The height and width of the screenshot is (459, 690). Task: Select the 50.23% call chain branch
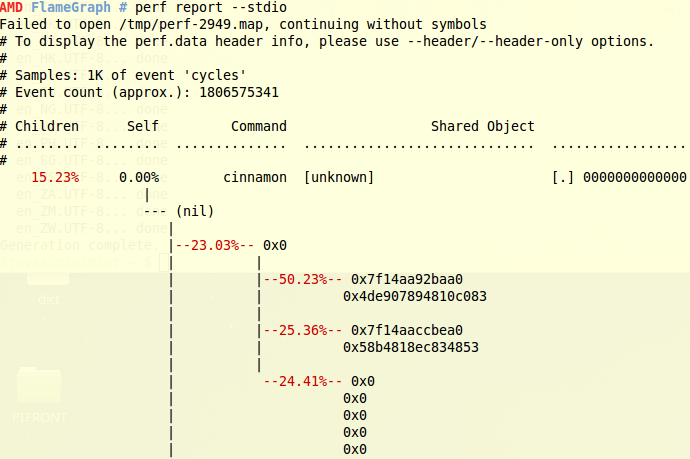click(302, 279)
